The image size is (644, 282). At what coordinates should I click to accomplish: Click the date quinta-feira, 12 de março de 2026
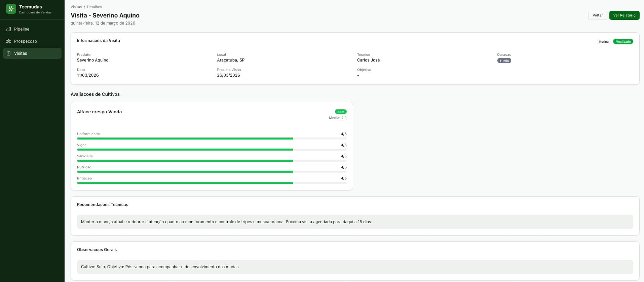tap(103, 23)
